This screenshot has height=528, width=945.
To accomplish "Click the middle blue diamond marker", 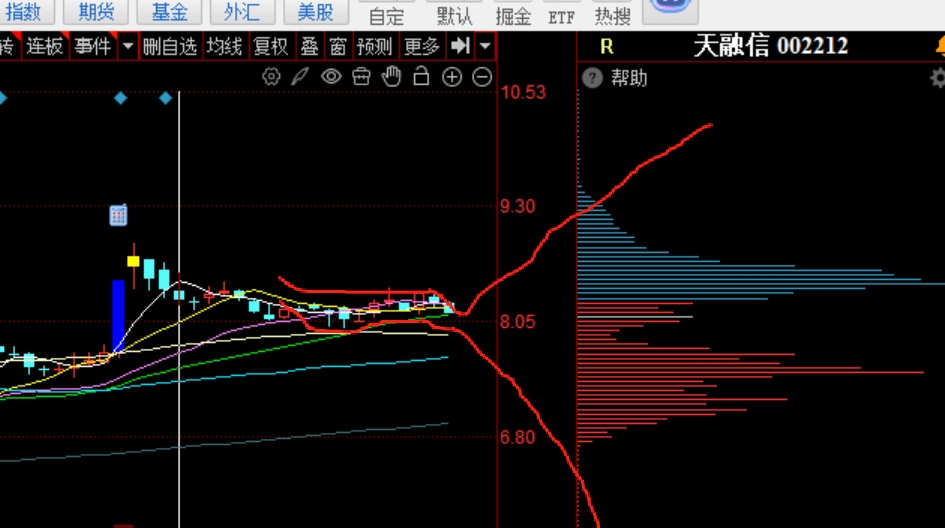I will pyautogui.click(x=121, y=98).
